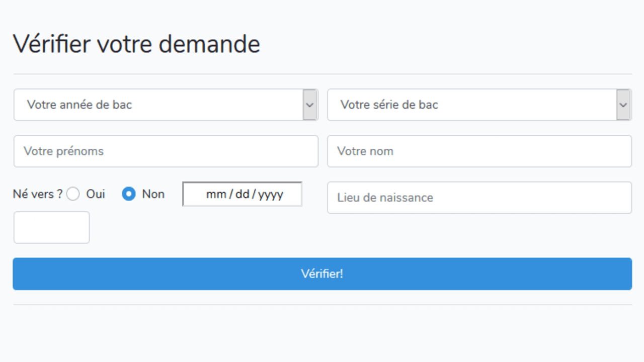Click the chevron arrow on série de bac select

tap(623, 105)
